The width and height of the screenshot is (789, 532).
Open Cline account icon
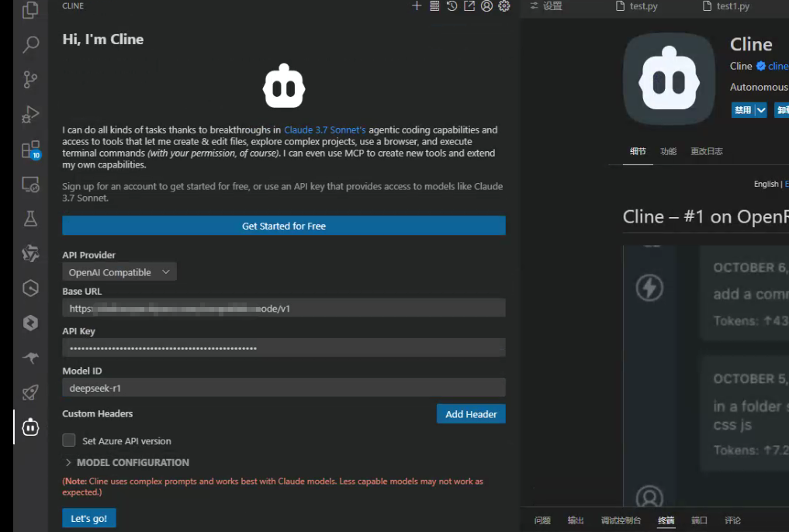[486, 6]
